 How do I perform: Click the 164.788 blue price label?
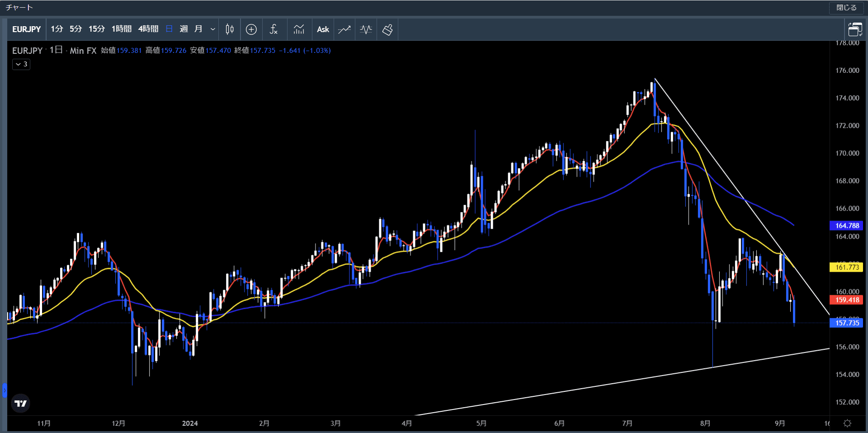(x=847, y=226)
